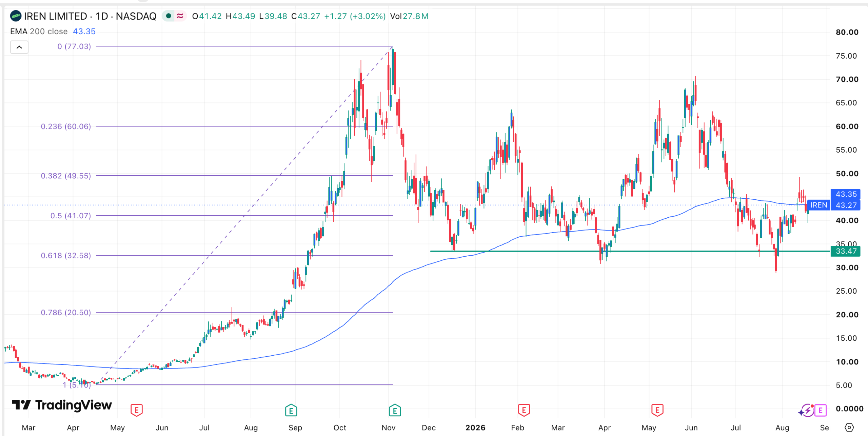Click the green 33.47 price-axis tag
The height and width of the screenshot is (436, 868).
(x=846, y=251)
